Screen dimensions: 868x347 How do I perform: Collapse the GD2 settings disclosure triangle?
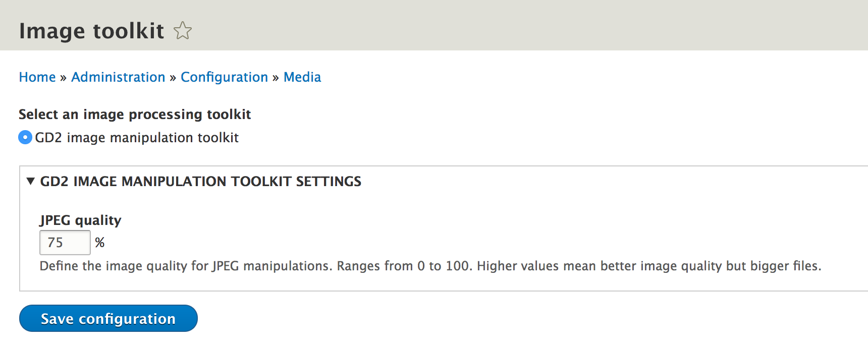(31, 181)
